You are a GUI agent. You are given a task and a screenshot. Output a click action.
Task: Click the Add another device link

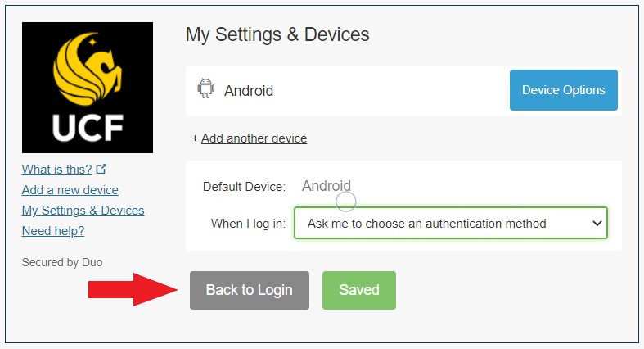click(254, 138)
